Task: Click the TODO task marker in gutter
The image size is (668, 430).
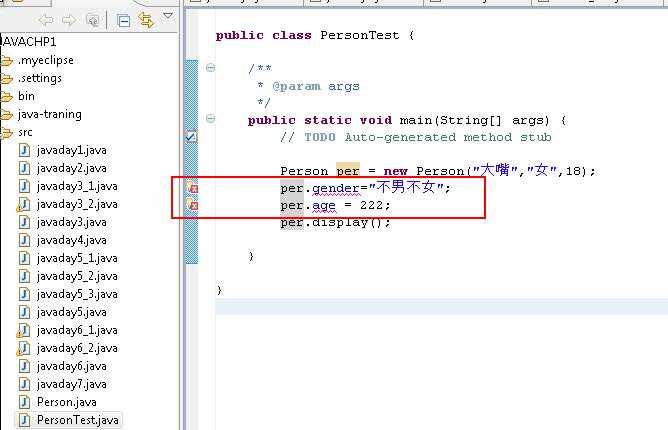Action: pyautogui.click(x=192, y=137)
